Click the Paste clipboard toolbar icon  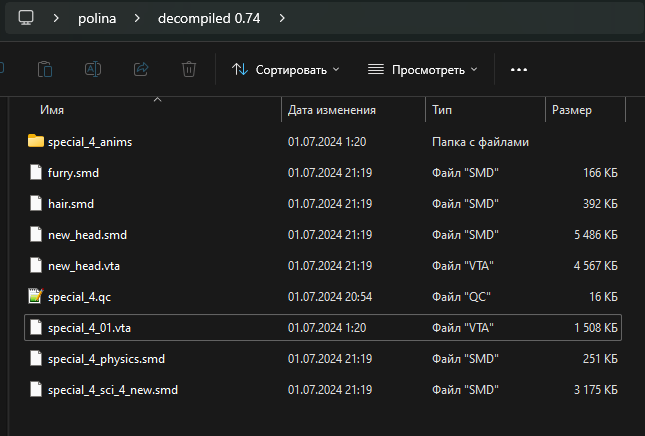coord(45,69)
